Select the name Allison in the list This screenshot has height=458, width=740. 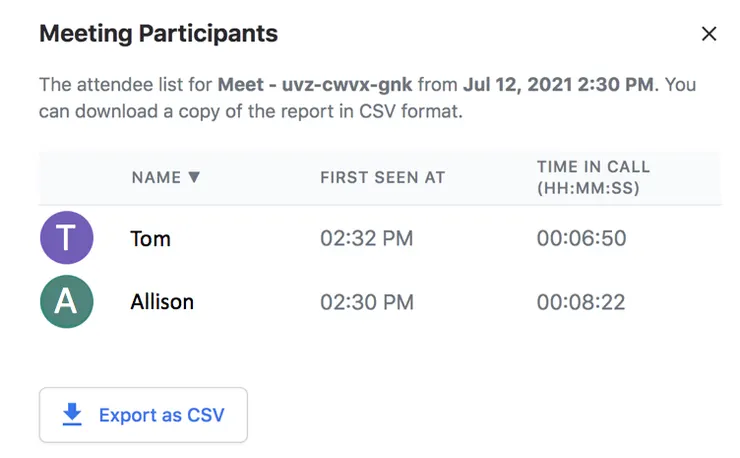click(x=162, y=301)
